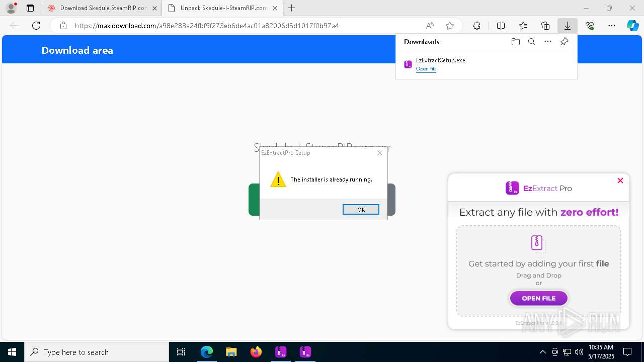Open Firefox from the taskbar
This screenshot has width=644, height=362.
click(256, 352)
